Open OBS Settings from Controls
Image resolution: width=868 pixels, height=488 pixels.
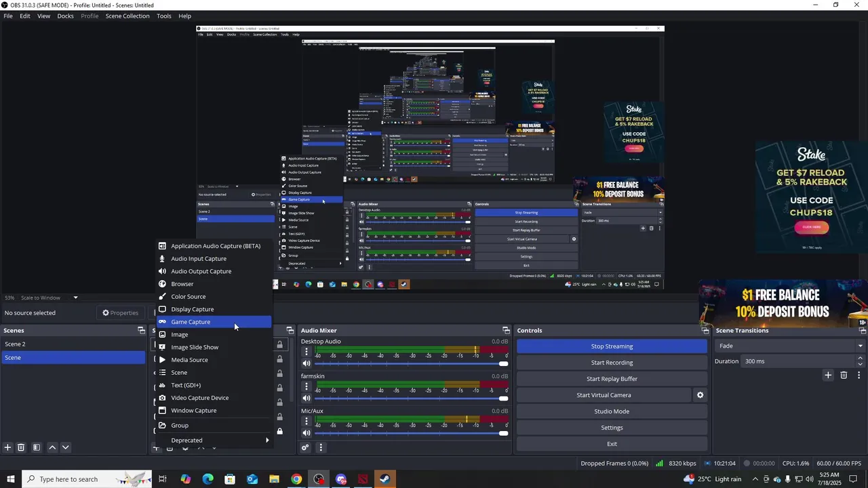click(612, 428)
